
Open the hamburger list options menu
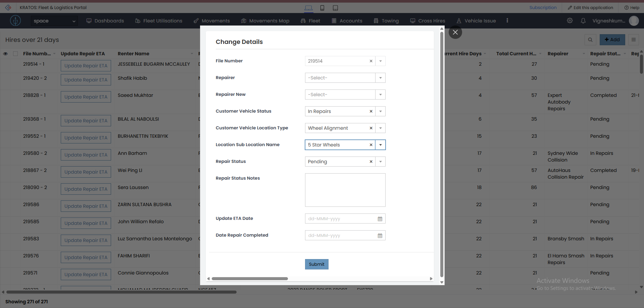(634, 40)
